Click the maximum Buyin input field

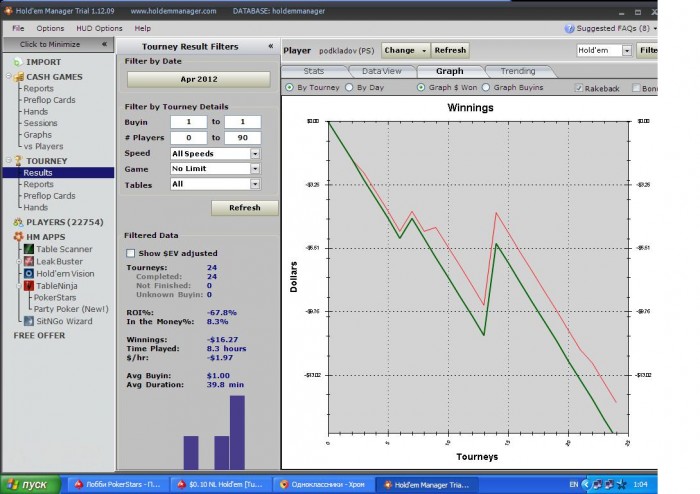point(242,122)
